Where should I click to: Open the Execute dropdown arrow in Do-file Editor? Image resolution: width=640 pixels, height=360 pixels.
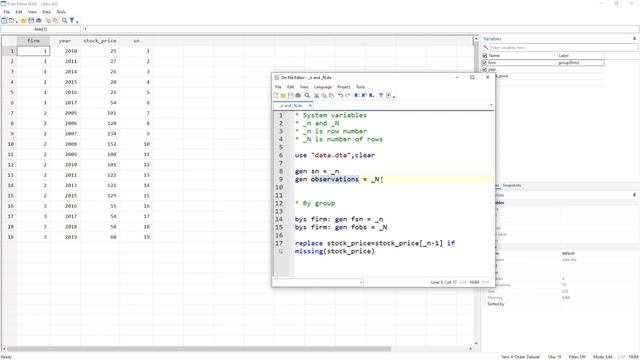tap(394, 96)
